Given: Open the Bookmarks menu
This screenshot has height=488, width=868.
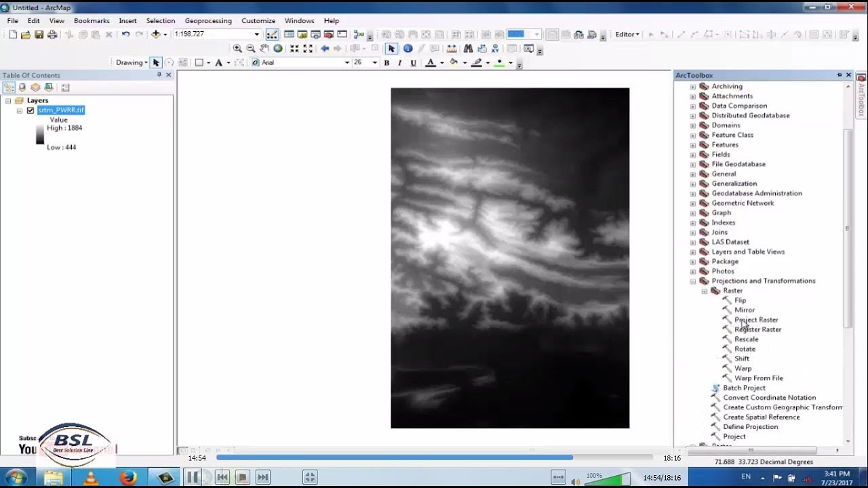Looking at the screenshot, I should point(92,21).
